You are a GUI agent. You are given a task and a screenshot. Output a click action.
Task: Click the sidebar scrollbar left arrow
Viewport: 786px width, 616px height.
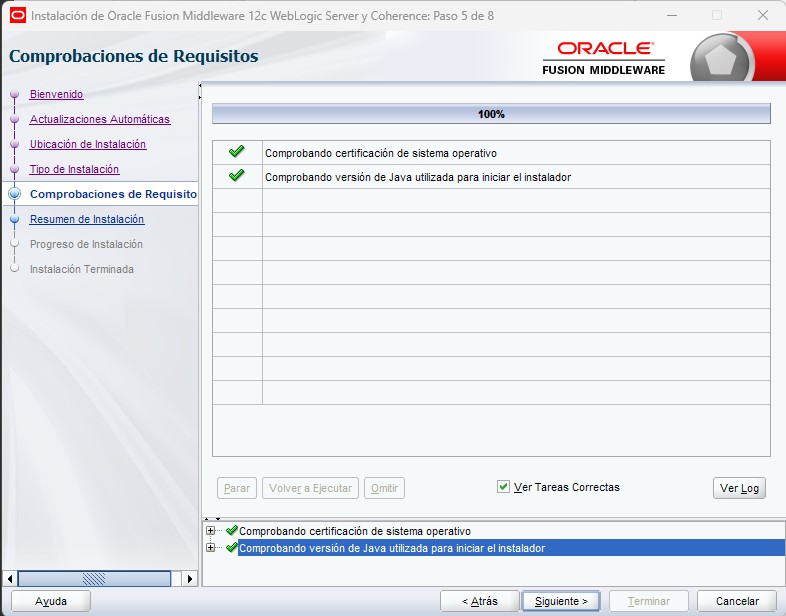[10, 579]
